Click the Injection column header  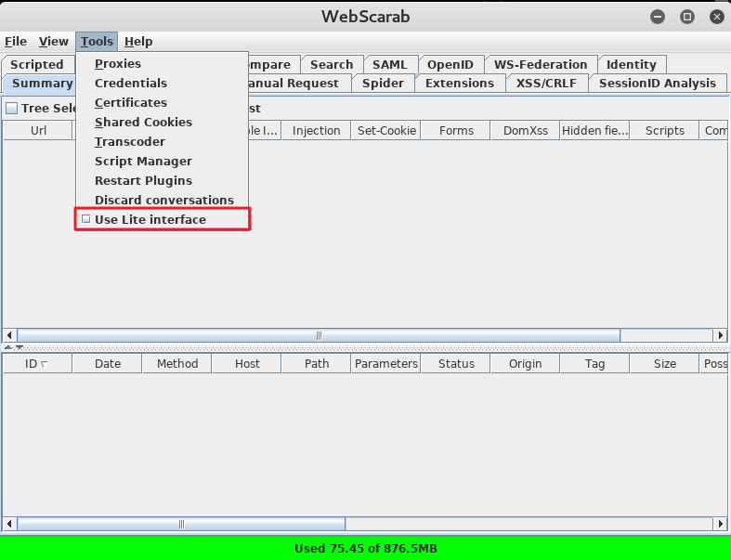pos(316,131)
